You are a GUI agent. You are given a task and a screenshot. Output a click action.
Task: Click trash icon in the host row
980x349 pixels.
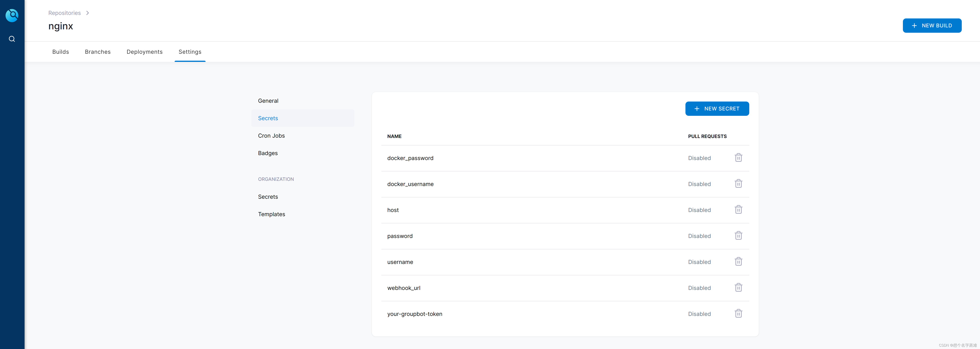click(x=738, y=209)
